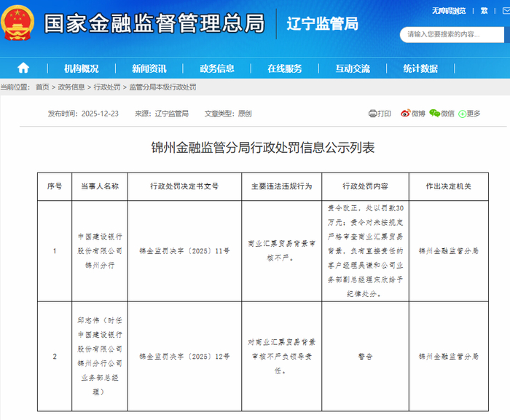Click the 主要违法违规行为 column header
The height and width of the screenshot is (420, 510).
pyautogui.click(x=282, y=186)
